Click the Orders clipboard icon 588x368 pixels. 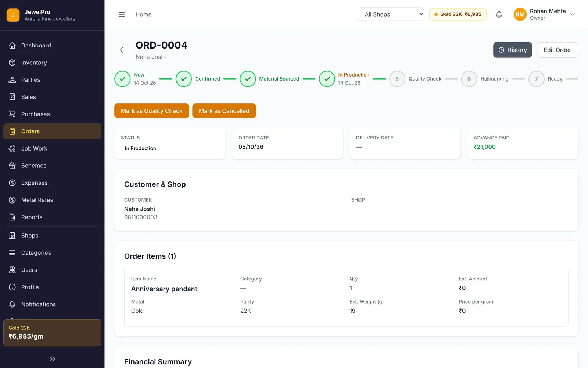(12, 131)
